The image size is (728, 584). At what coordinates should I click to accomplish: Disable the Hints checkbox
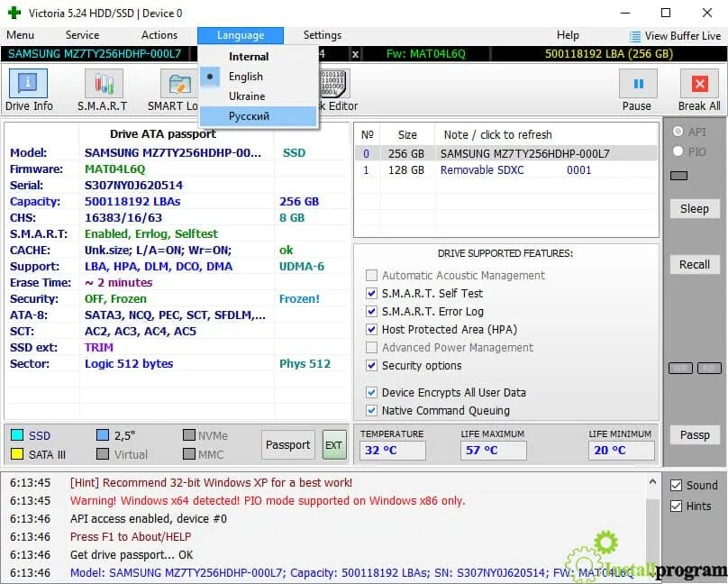(676, 506)
